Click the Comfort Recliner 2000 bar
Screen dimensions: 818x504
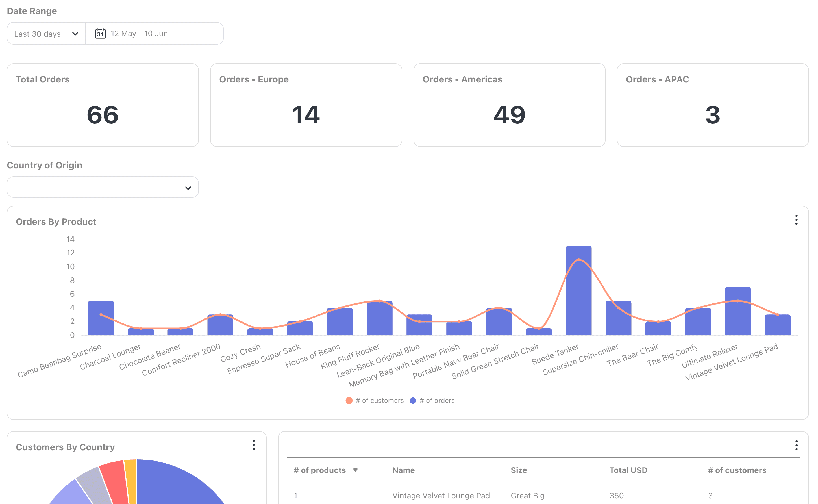click(x=220, y=325)
